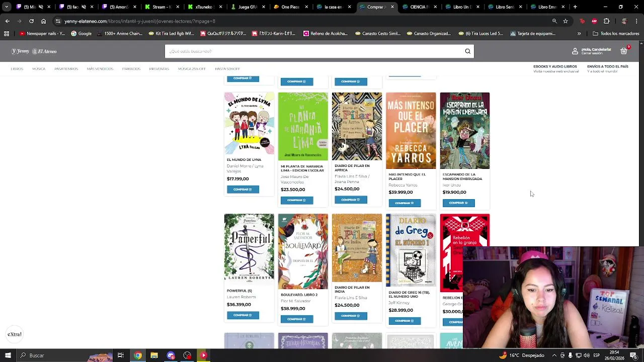Click the Windows Start button
644x362 pixels.
coord(8,355)
